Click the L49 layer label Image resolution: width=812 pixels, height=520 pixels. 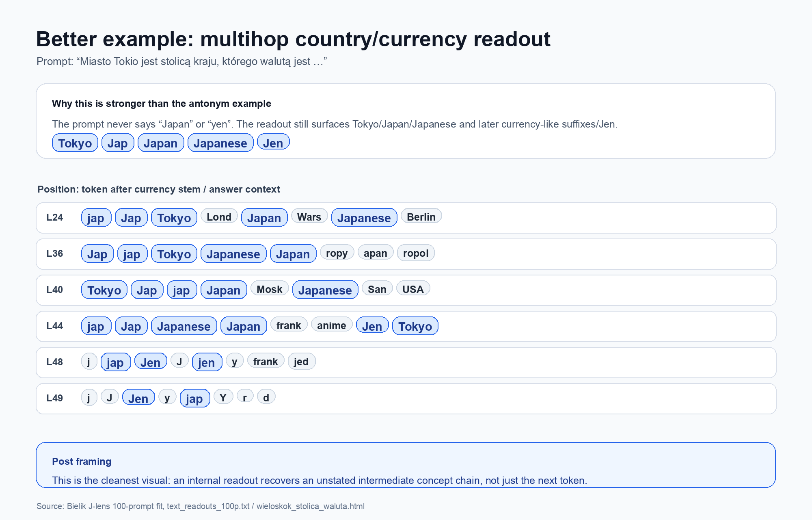pos(55,398)
